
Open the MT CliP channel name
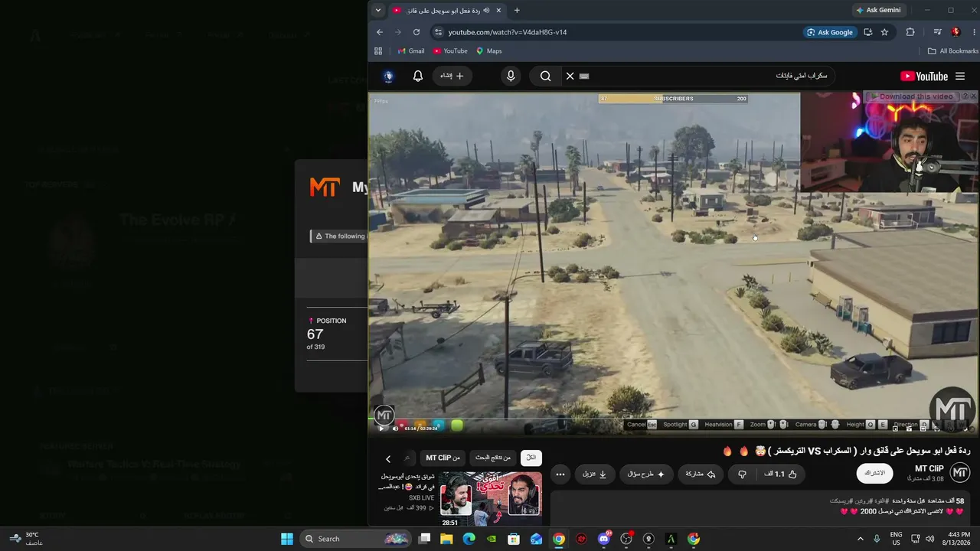929,468
